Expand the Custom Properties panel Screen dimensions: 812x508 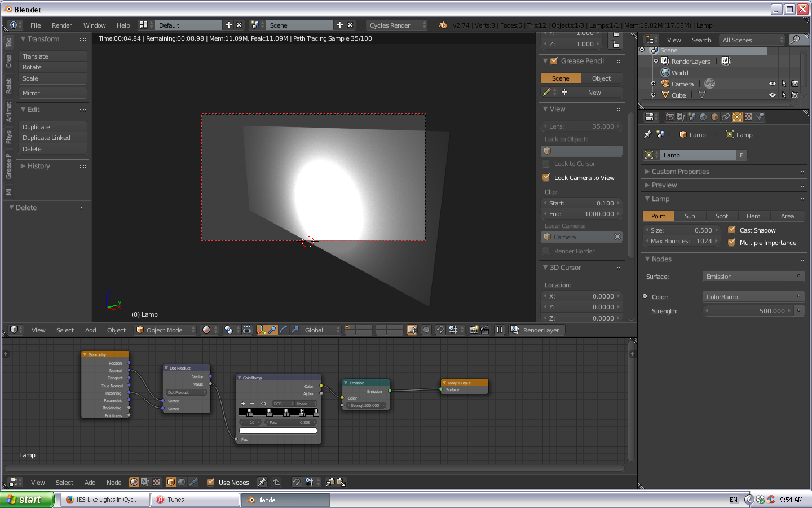click(x=681, y=172)
